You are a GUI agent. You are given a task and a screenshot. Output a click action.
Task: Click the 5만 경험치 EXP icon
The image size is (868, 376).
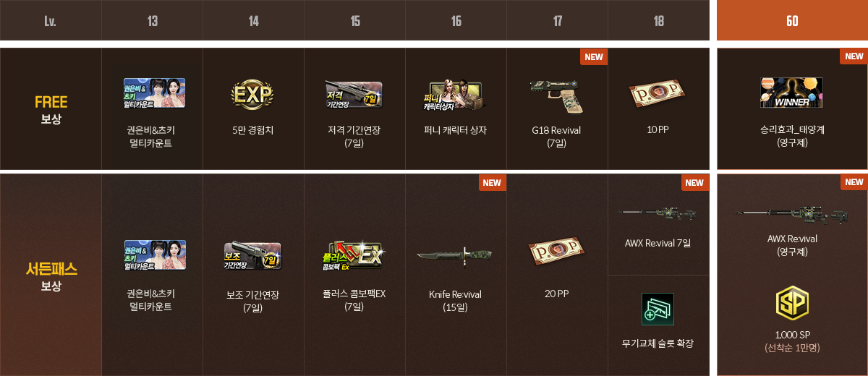(x=253, y=94)
